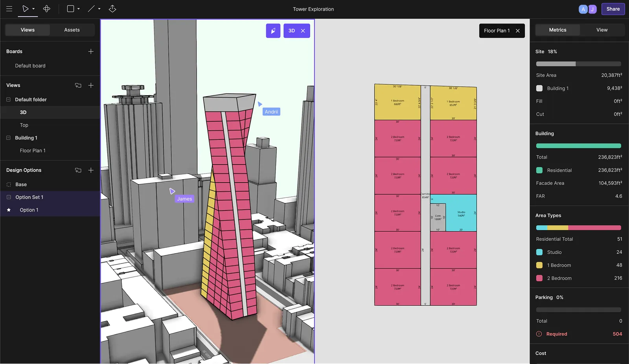Select the arrow pointer tool
This screenshot has height=364, width=629.
tap(25, 9)
